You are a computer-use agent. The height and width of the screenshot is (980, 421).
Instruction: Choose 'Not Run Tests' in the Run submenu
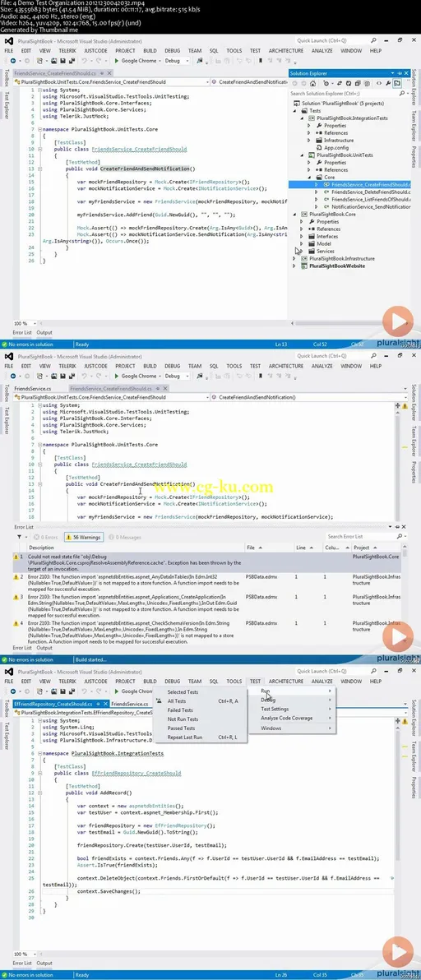click(183, 719)
